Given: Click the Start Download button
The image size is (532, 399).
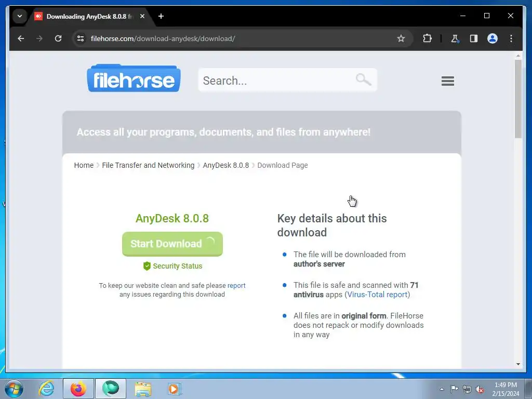Looking at the screenshot, I should [x=172, y=244].
